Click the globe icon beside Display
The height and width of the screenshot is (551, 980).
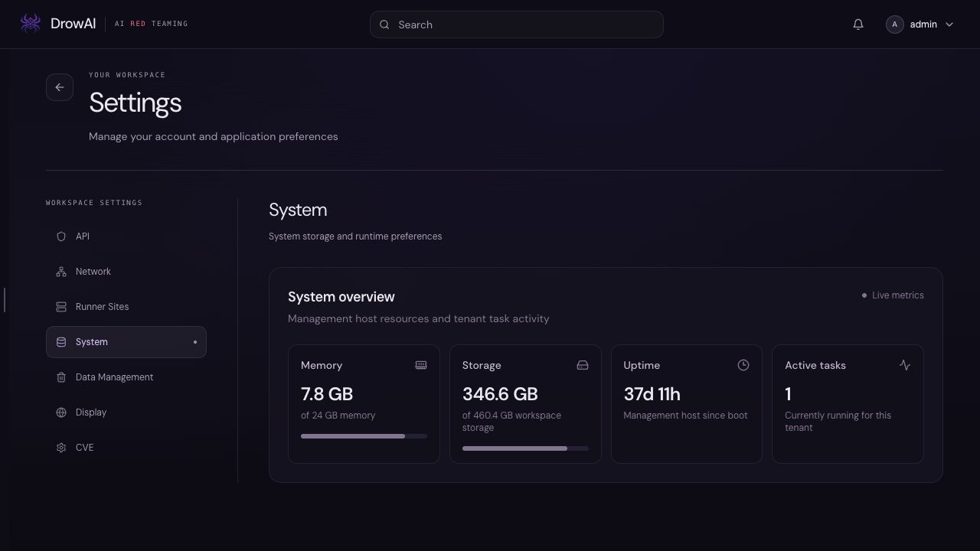click(61, 412)
